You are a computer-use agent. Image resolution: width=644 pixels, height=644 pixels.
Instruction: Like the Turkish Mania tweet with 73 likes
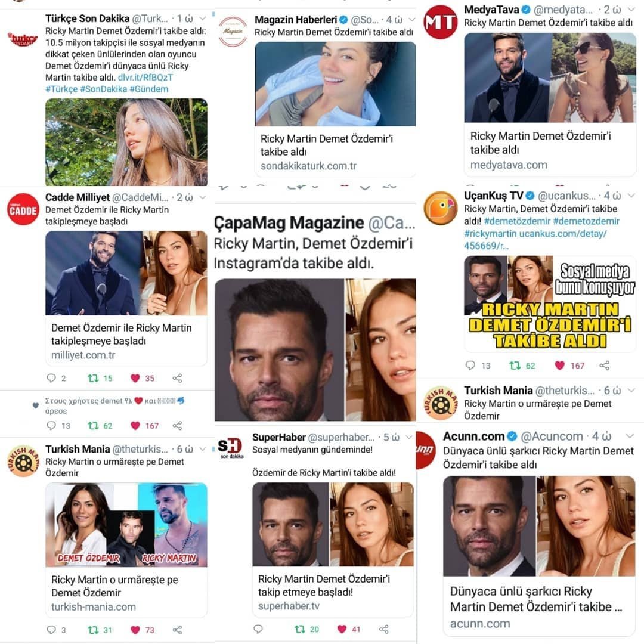point(135,630)
